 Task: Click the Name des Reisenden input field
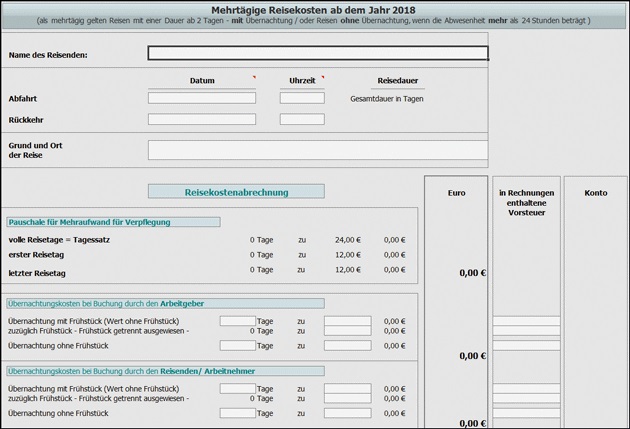click(x=318, y=54)
